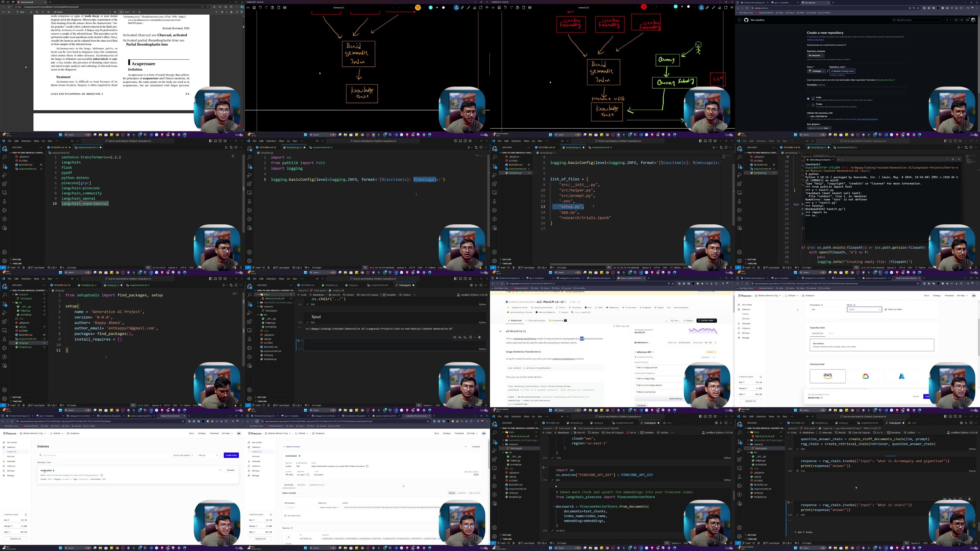Viewport: 980px width, 551px height.
Task: Open the Deploy dropdown on Hugging Face
Action: pyautogui.click(x=689, y=320)
